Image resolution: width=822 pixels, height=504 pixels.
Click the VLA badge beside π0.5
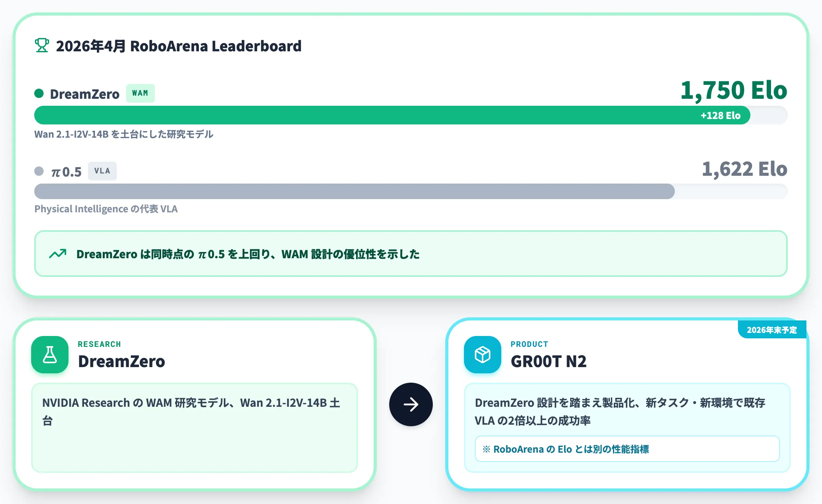pyautogui.click(x=102, y=171)
